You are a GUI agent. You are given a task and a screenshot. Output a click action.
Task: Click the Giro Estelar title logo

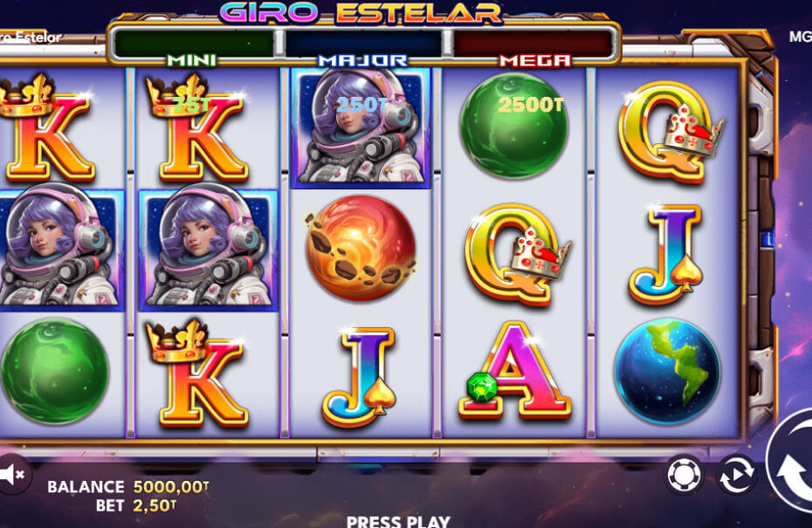361,13
